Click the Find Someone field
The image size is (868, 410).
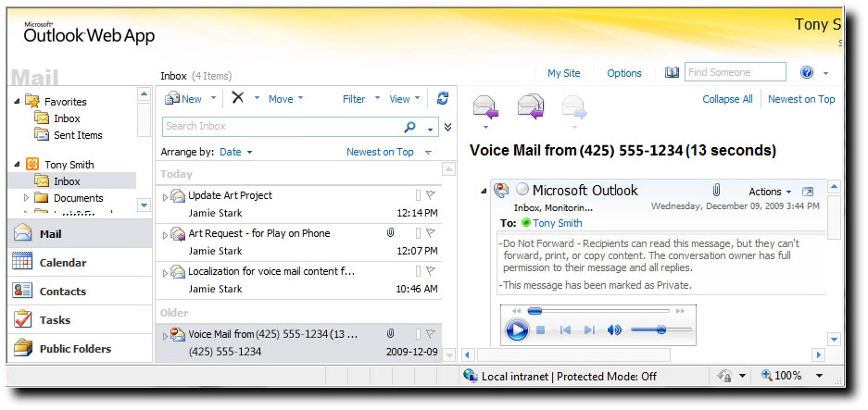pos(736,72)
